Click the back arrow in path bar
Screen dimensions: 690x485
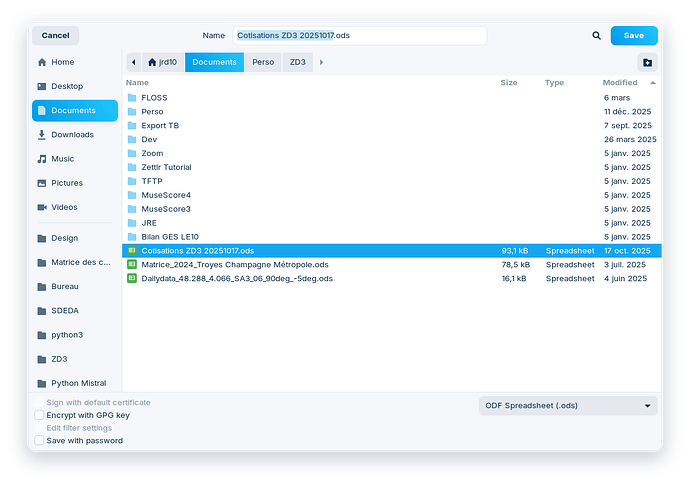(134, 62)
